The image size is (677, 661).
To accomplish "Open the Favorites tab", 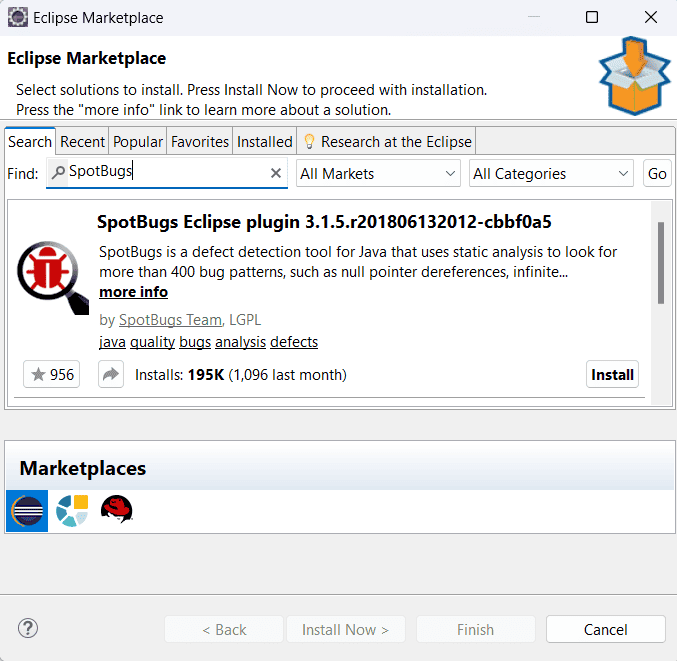I will [x=199, y=142].
